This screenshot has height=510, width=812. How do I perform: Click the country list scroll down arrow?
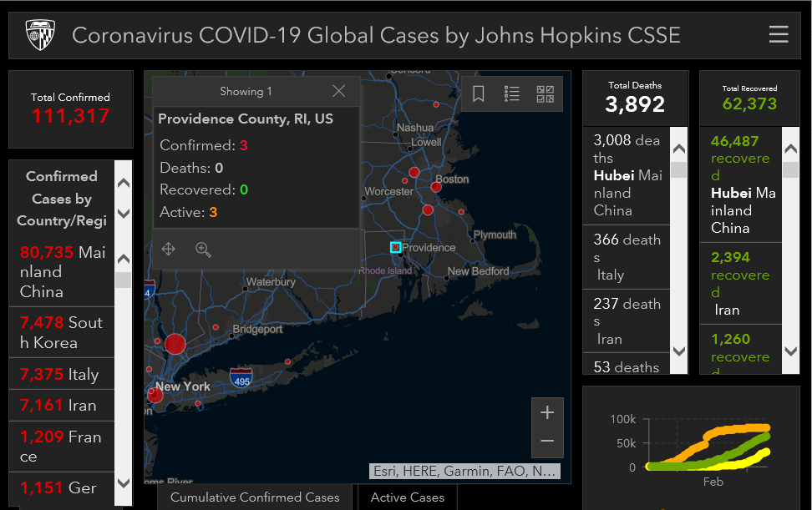(x=124, y=483)
